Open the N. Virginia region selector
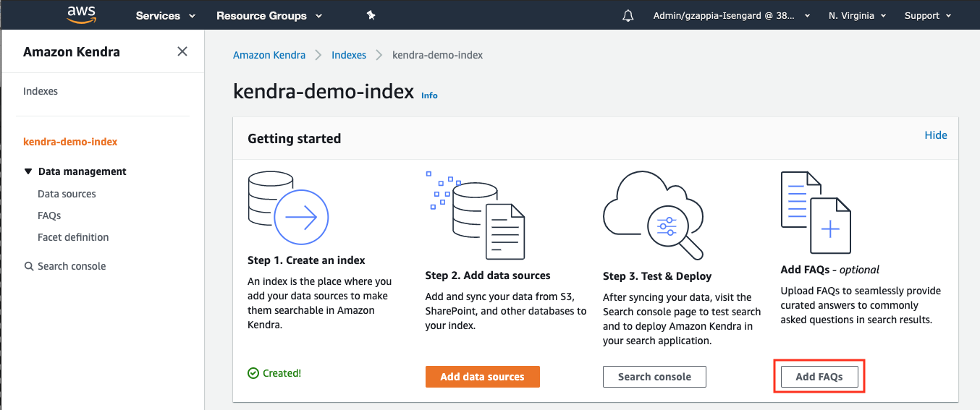 tap(857, 15)
